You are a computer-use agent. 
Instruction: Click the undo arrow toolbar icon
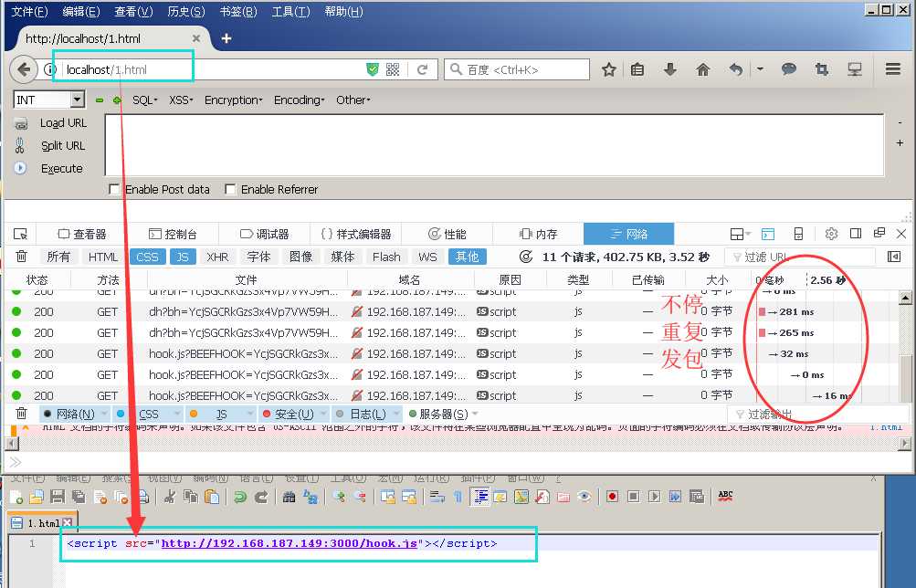pyautogui.click(x=735, y=69)
